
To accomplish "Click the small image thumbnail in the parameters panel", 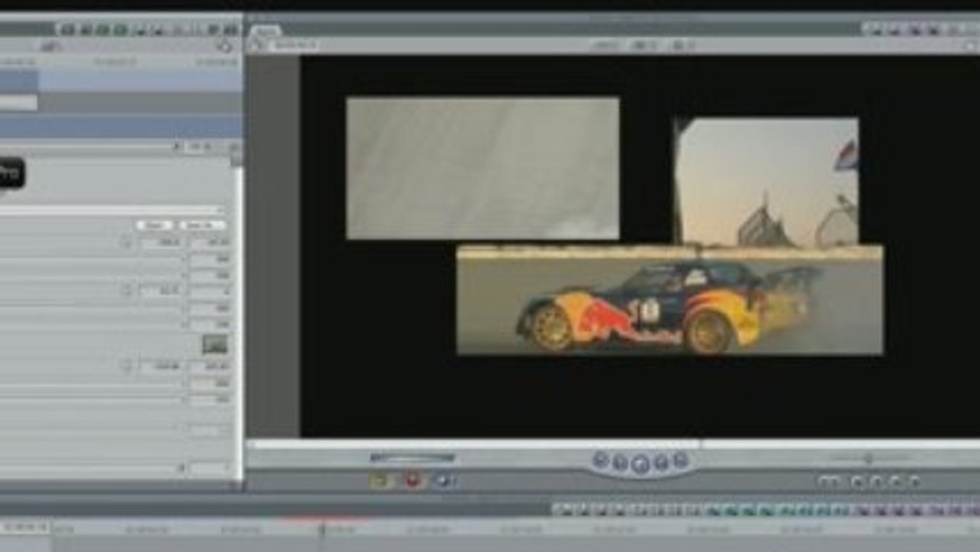I will (215, 344).
